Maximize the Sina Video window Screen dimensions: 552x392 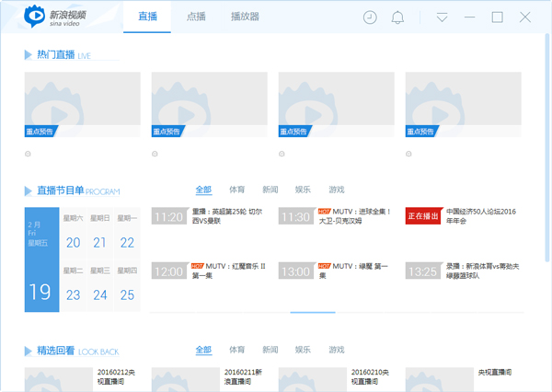[497, 17]
